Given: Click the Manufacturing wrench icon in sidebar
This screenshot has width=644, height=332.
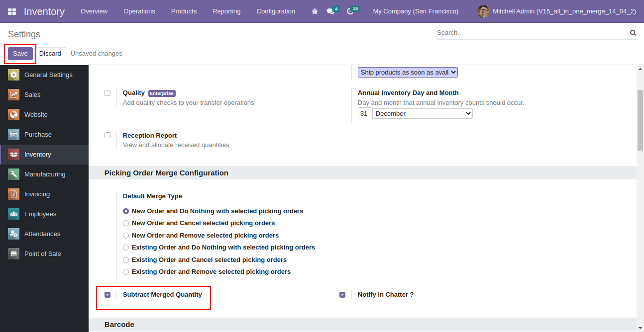Looking at the screenshot, I should [14, 174].
